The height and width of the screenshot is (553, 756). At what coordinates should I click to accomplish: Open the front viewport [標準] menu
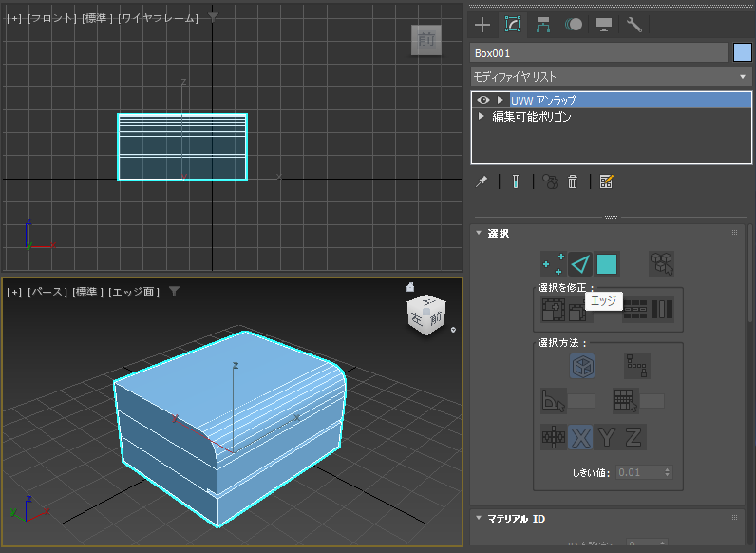(97, 18)
